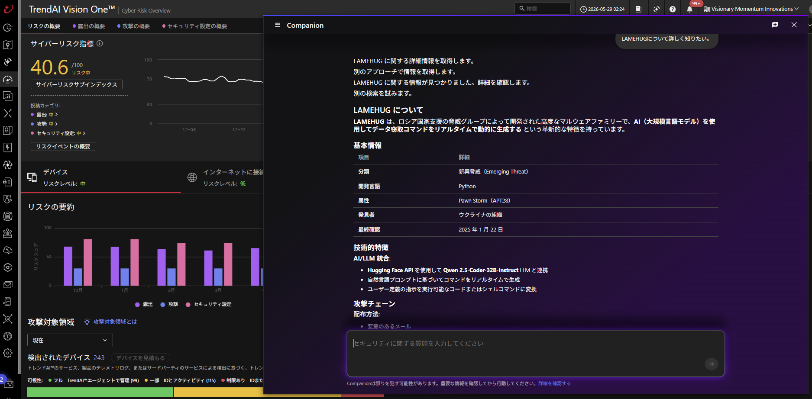Open the gear settings sidebar icon
The height and width of the screenshot is (399, 812).
pos(7,353)
